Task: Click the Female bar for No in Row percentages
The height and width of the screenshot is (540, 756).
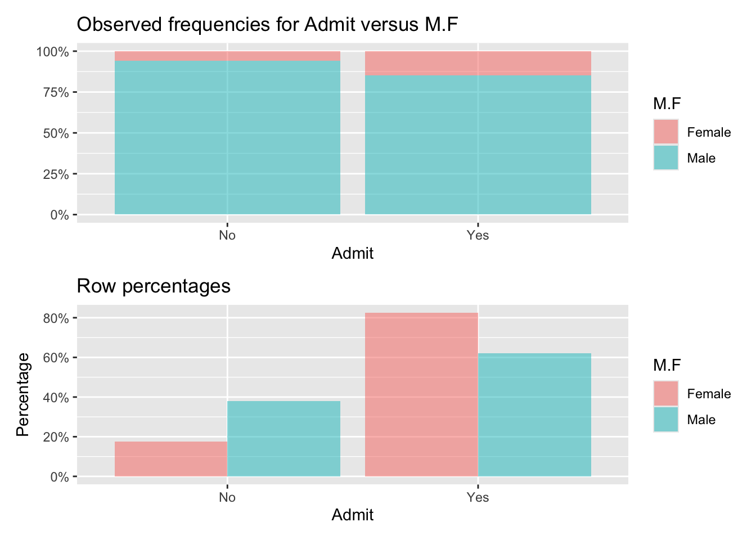Action: (171, 459)
